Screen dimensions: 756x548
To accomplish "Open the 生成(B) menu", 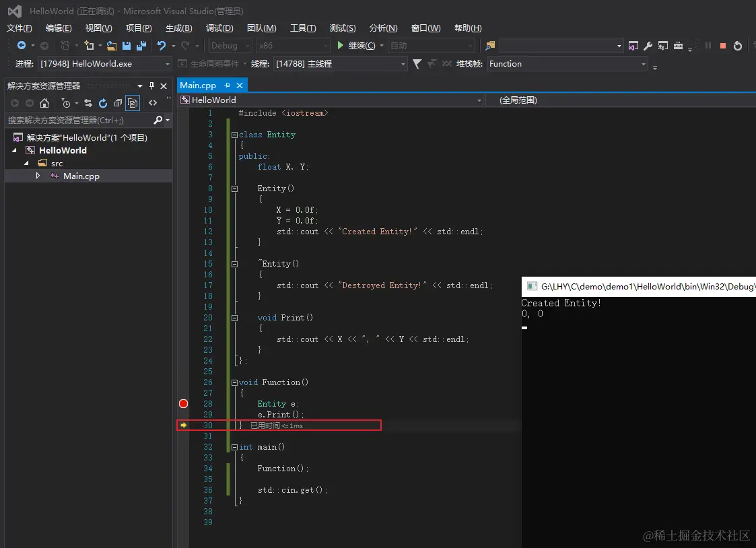I will 178,28.
